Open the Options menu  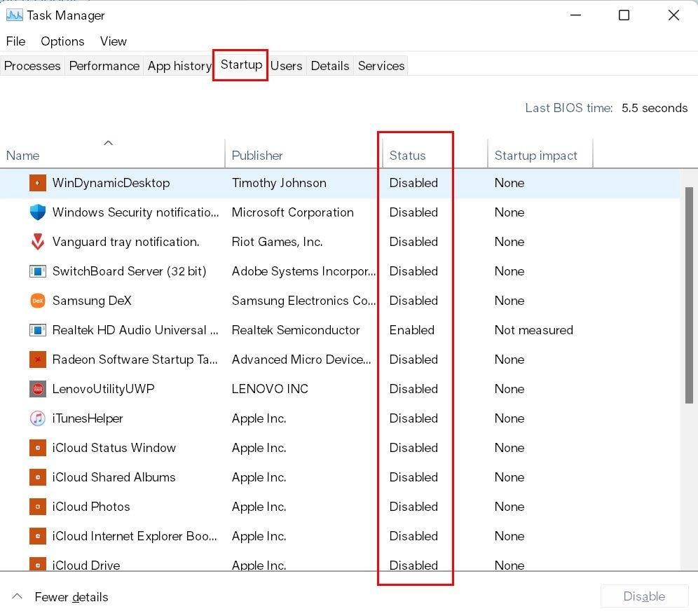point(62,41)
